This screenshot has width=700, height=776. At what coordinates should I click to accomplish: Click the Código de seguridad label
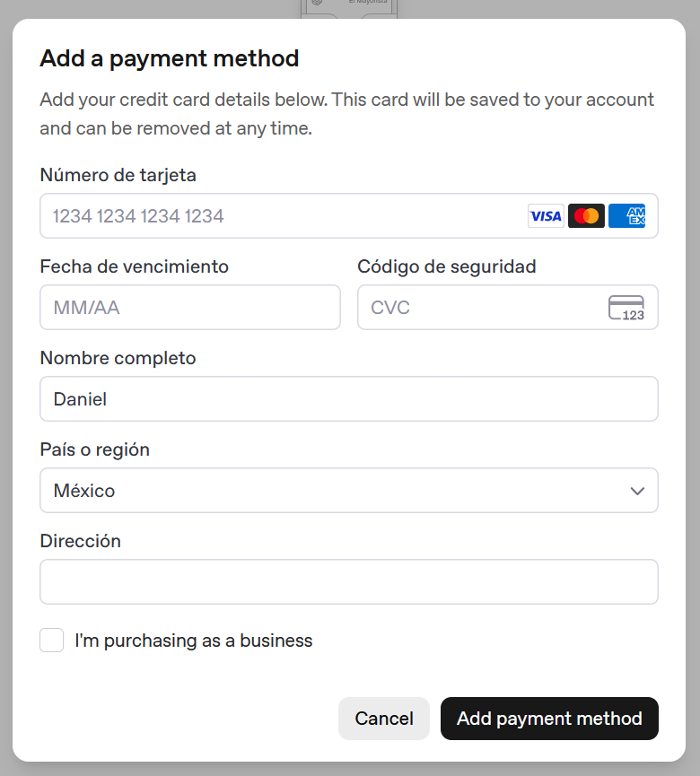point(447,266)
